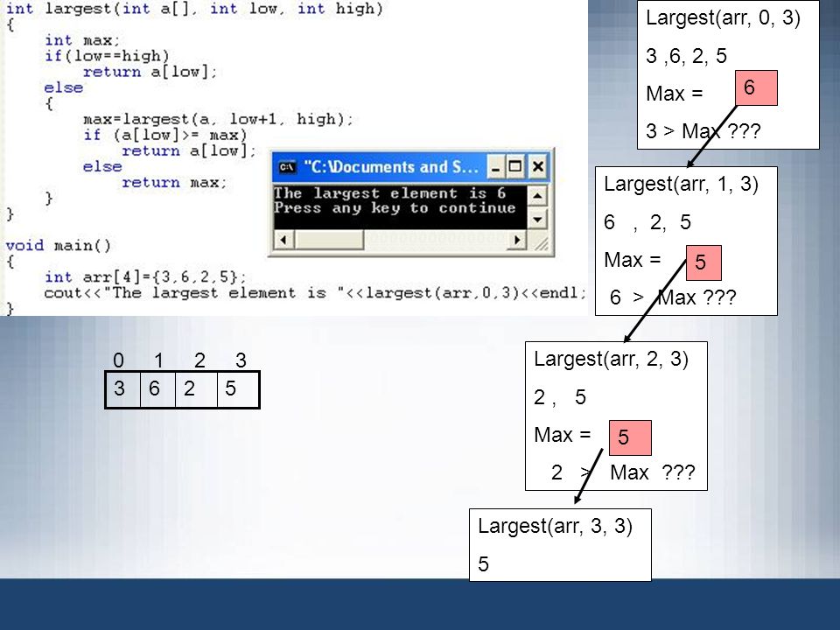Click the console's vertical scroll up arrow
Viewport: 840px width, 630px height.
coord(537,195)
